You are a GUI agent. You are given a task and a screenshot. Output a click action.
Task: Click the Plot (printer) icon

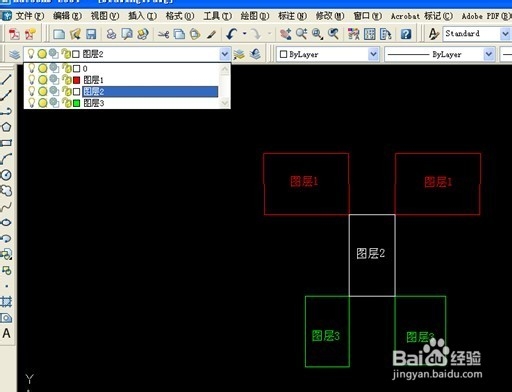[111, 34]
